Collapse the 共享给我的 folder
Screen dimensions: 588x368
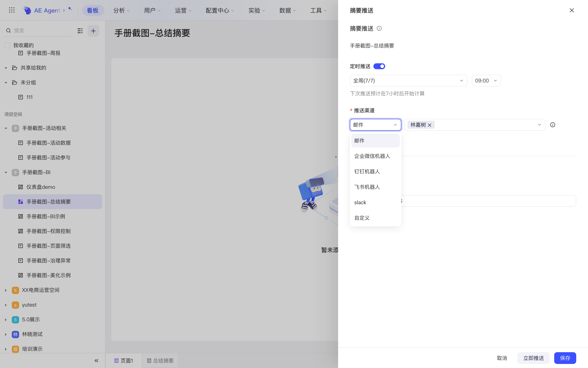coord(6,68)
